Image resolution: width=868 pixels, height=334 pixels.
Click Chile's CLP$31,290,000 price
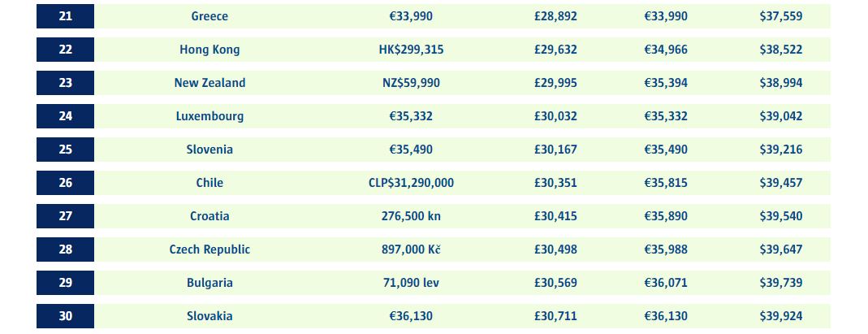pos(411,183)
